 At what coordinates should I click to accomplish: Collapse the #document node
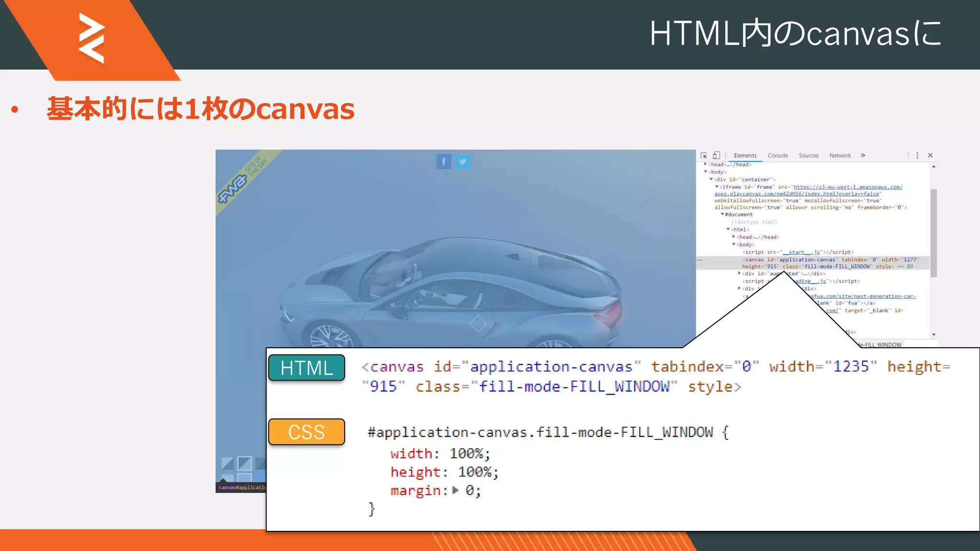[x=723, y=214]
